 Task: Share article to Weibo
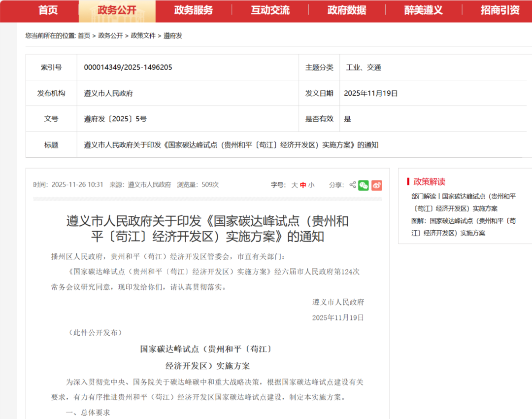click(x=376, y=185)
